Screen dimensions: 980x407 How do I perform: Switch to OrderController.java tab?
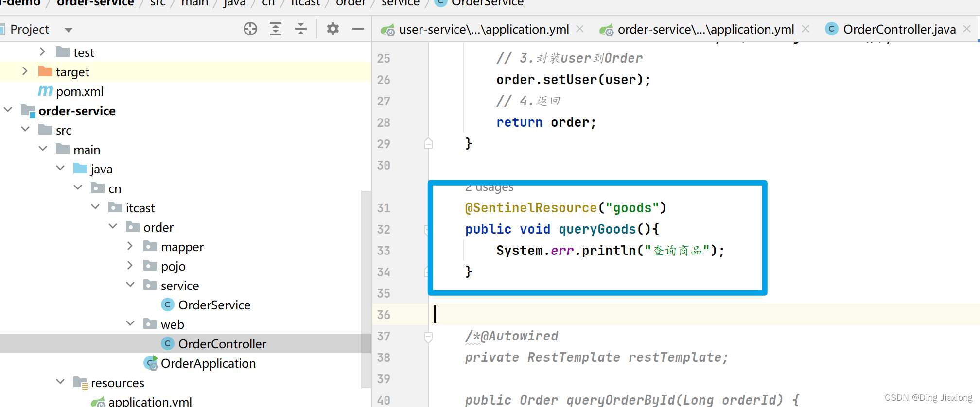899,30
